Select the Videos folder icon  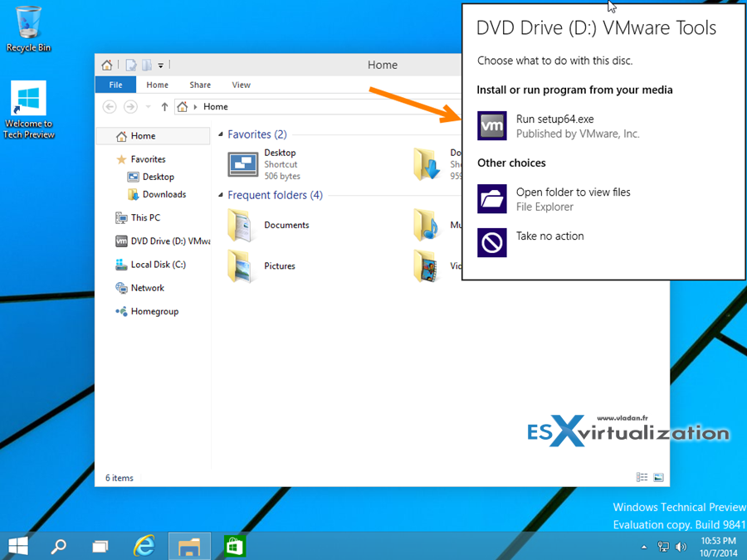pos(426,265)
